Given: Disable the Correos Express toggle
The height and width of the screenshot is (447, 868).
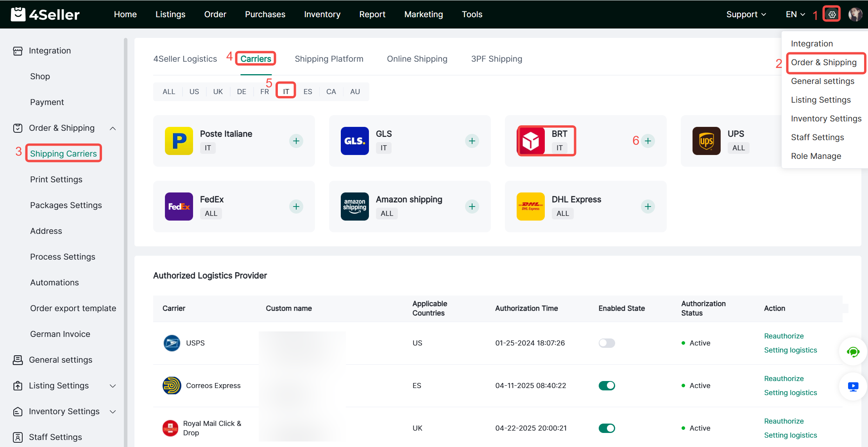Looking at the screenshot, I should (607, 386).
